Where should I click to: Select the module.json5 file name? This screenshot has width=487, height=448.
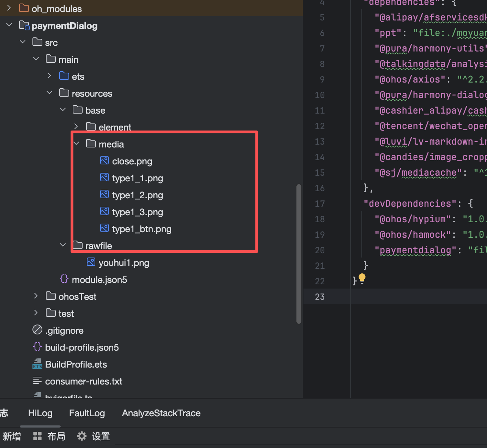click(100, 280)
